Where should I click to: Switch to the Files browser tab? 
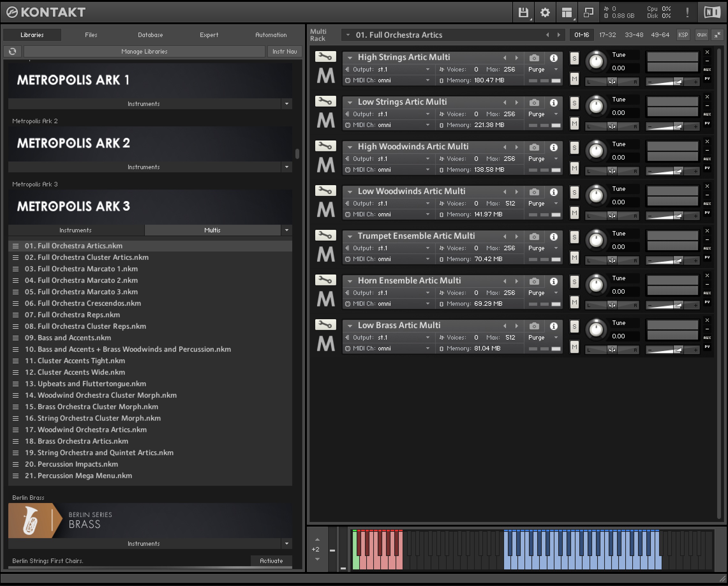pos(91,35)
